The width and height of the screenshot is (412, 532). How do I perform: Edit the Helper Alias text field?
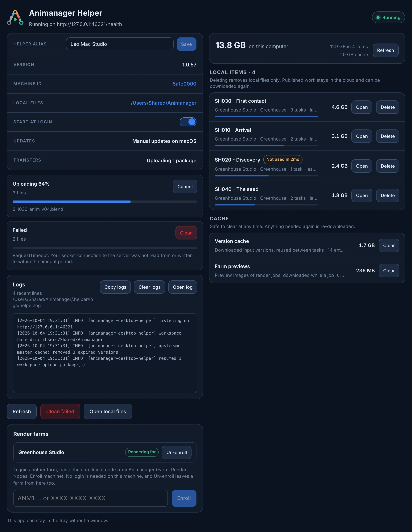(120, 44)
